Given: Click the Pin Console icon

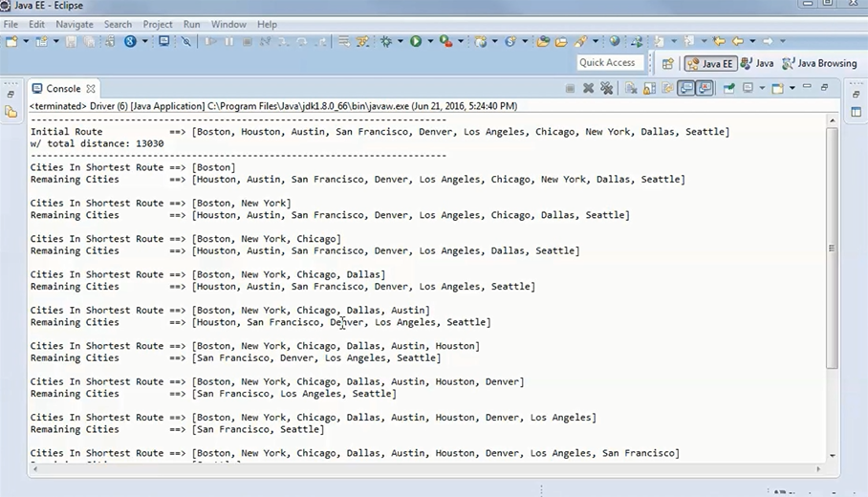Looking at the screenshot, I should click(729, 88).
